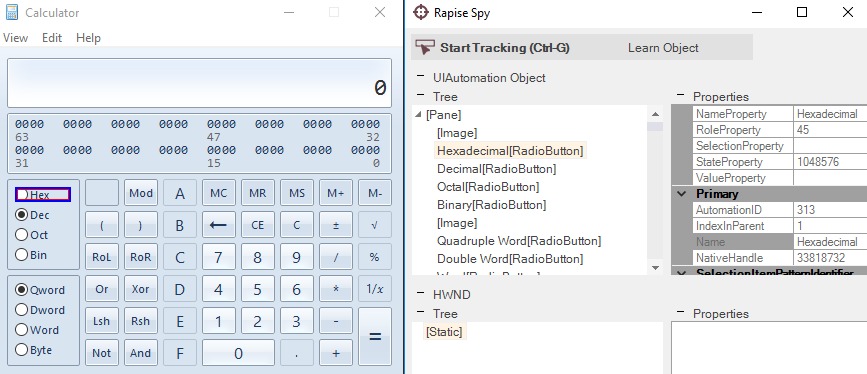Click the C clear key
Viewport: 867px width, 374px height.
296,225
